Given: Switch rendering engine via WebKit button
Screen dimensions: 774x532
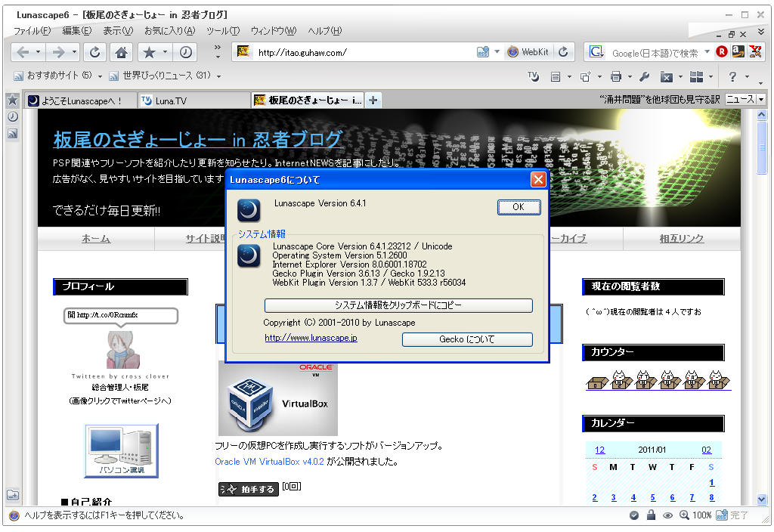Looking at the screenshot, I should (x=528, y=52).
